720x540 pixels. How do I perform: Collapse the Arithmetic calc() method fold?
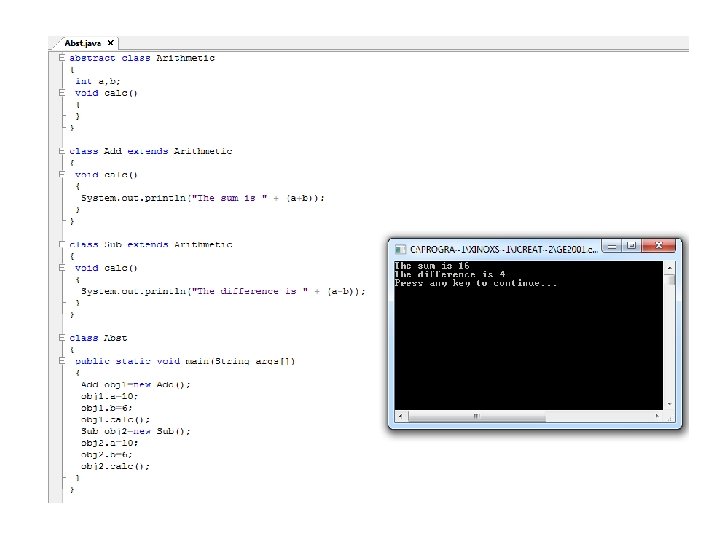pyautogui.click(x=62, y=93)
